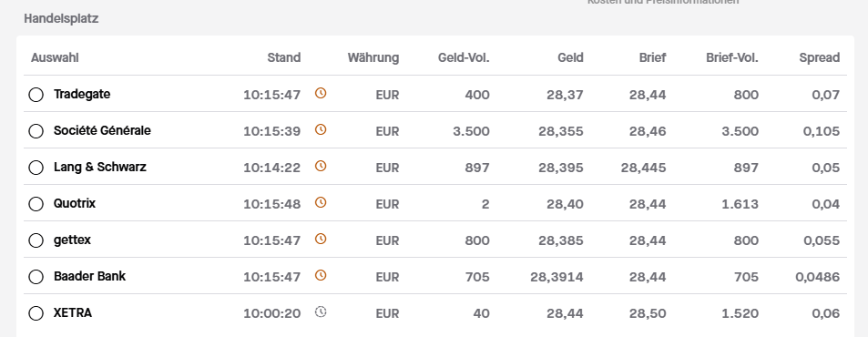Click the Geld column header
The width and height of the screenshot is (868, 337).
click(571, 57)
